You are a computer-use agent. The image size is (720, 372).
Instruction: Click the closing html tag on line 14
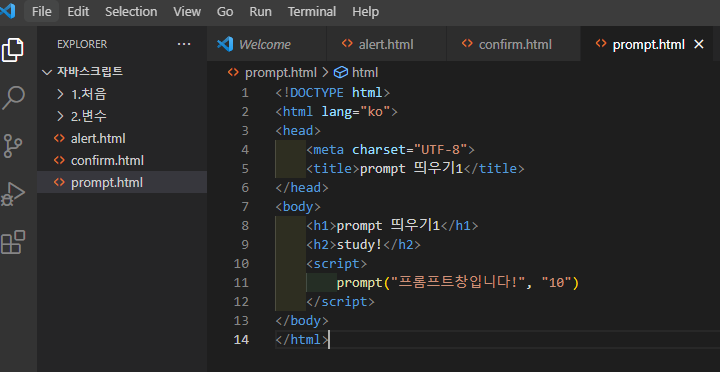click(302, 340)
